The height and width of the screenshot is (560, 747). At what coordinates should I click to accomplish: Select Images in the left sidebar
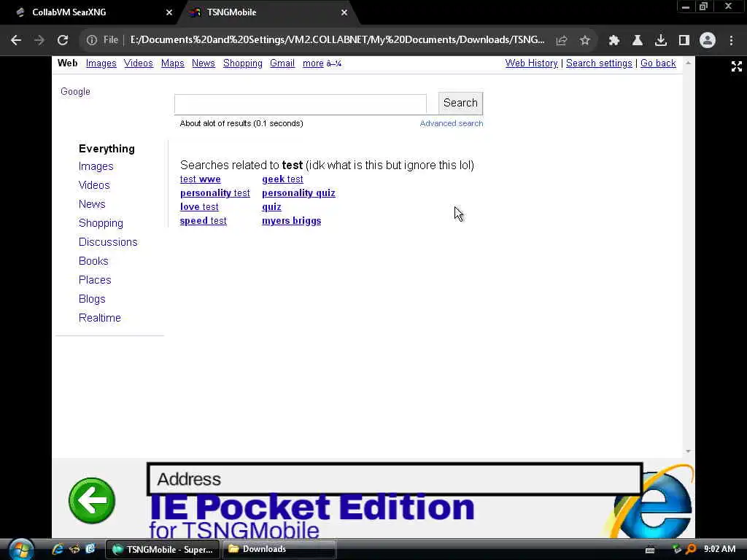96,167
